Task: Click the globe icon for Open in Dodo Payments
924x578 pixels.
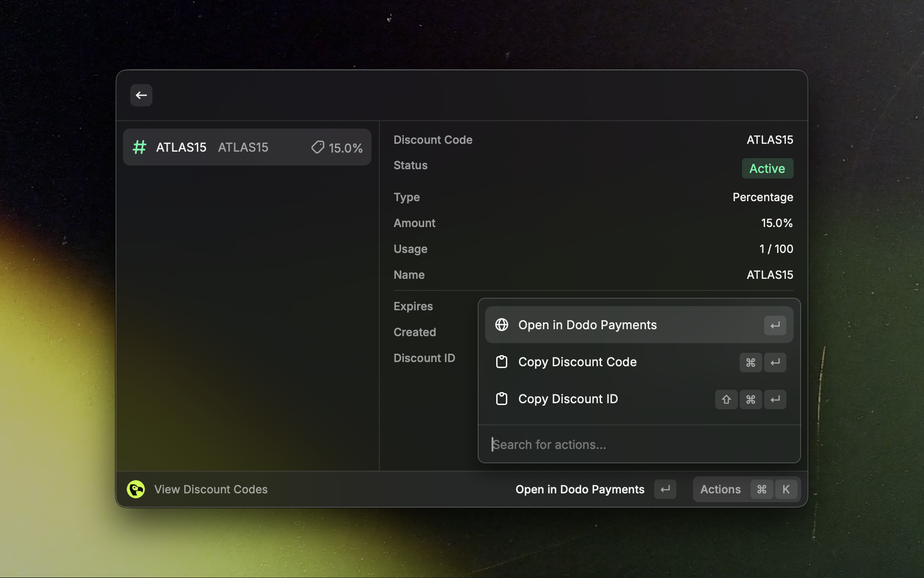Action: coord(502,325)
